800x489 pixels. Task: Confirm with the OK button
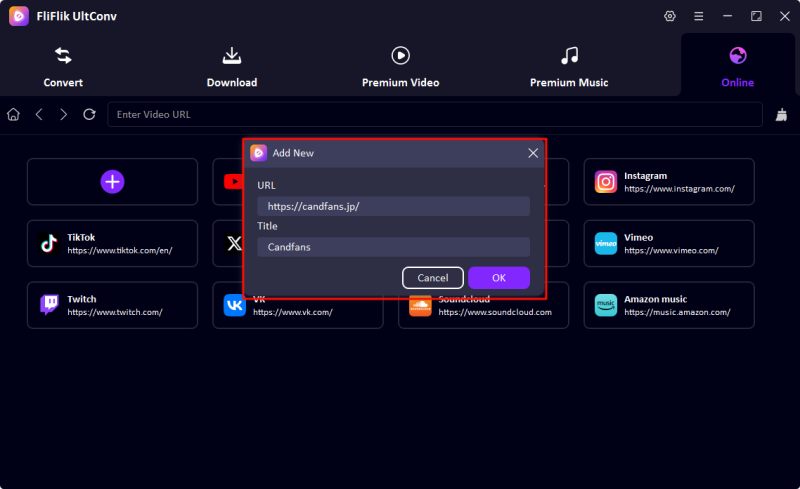click(x=499, y=278)
